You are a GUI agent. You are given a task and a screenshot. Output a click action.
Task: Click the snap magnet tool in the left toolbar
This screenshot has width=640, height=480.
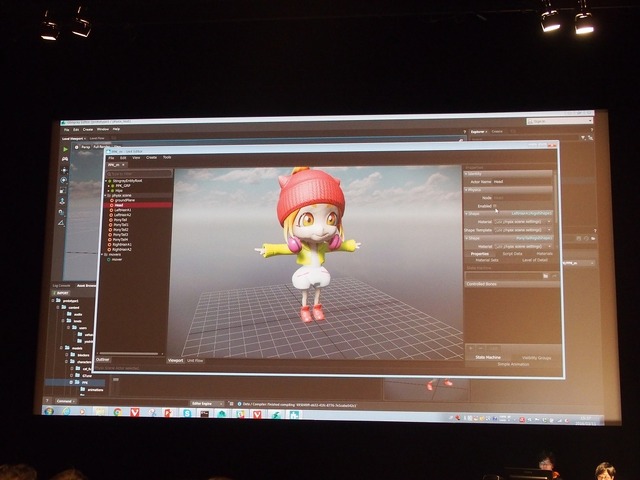[62, 212]
